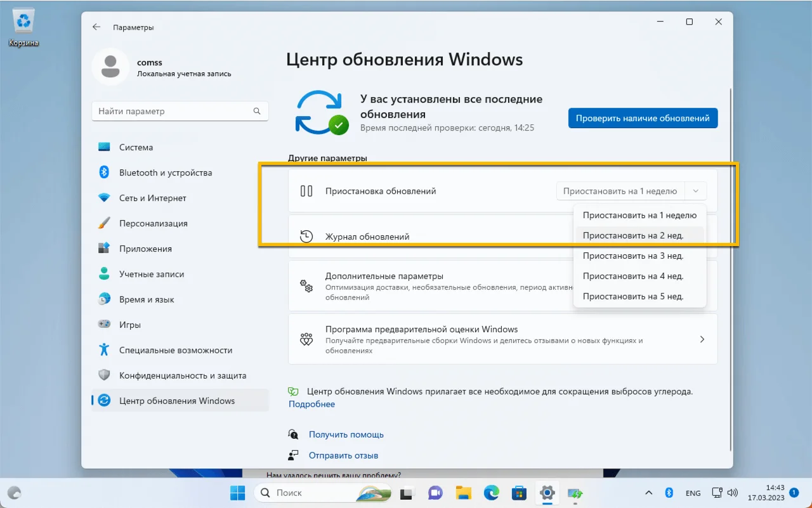The height and width of the screenshot is (508, 812).
Task: Choose Приостановить на 1 неделю option
Action: [639, 215]
